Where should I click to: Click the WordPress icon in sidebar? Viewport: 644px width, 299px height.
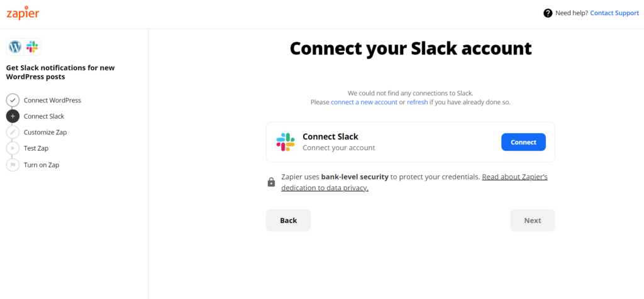click(x=15, y=46)
